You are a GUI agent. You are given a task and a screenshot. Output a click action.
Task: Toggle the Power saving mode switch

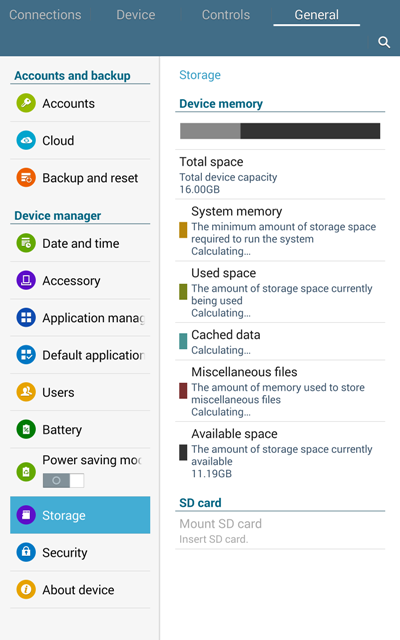(63, 480)
